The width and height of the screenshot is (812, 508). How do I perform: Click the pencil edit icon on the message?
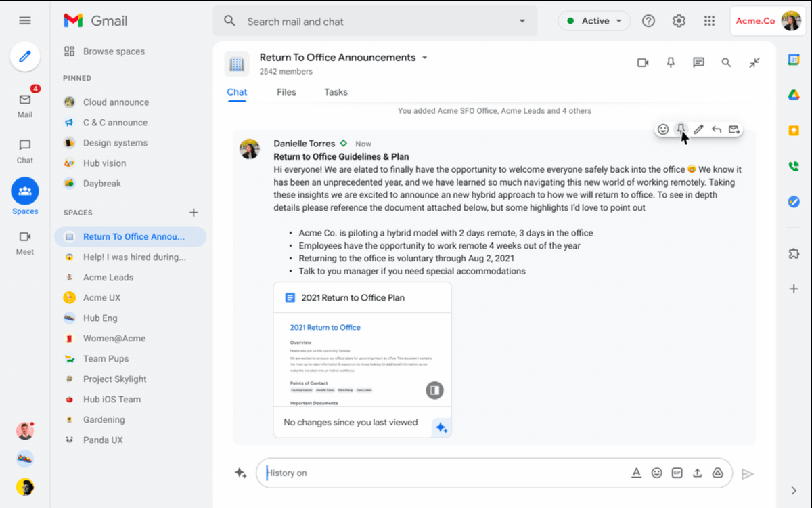point(699,129)
